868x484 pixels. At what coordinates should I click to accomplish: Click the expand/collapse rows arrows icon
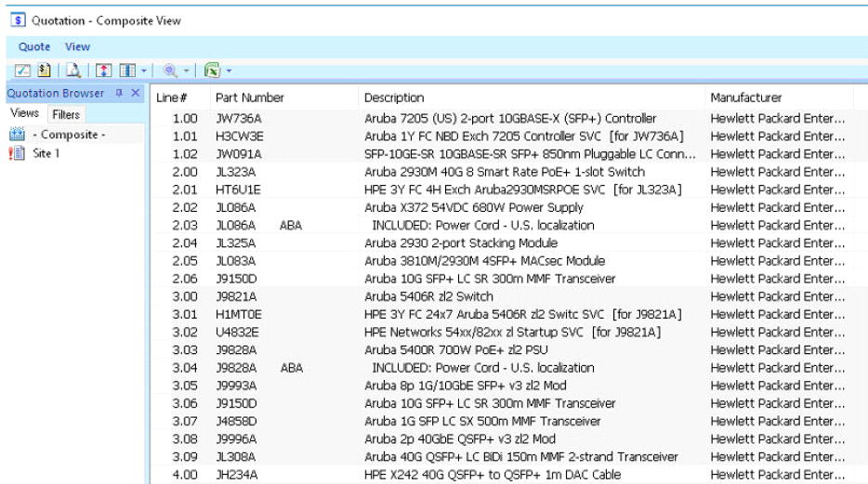[103, 71]
